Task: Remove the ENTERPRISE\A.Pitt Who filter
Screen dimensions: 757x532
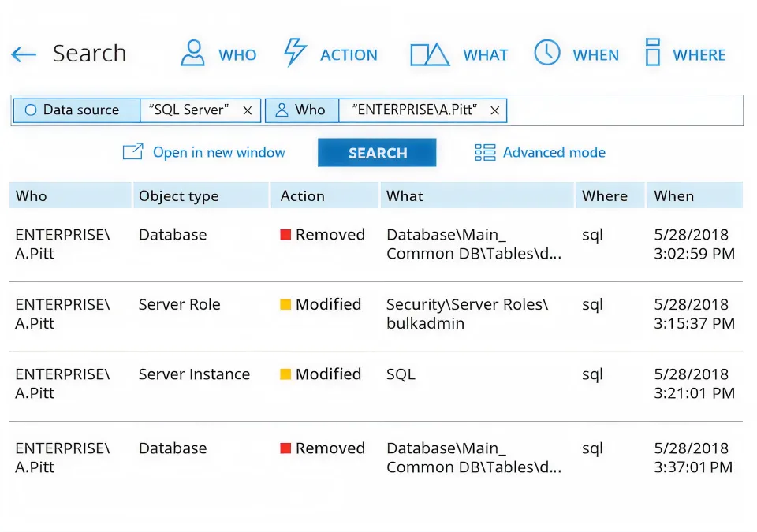Action: [x=494, y=110]
